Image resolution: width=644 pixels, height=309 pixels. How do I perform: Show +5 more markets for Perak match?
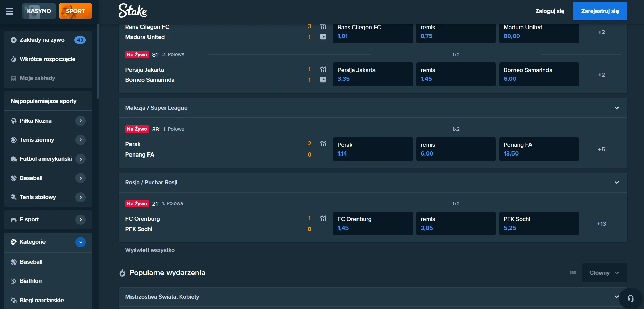click(602, 149)
